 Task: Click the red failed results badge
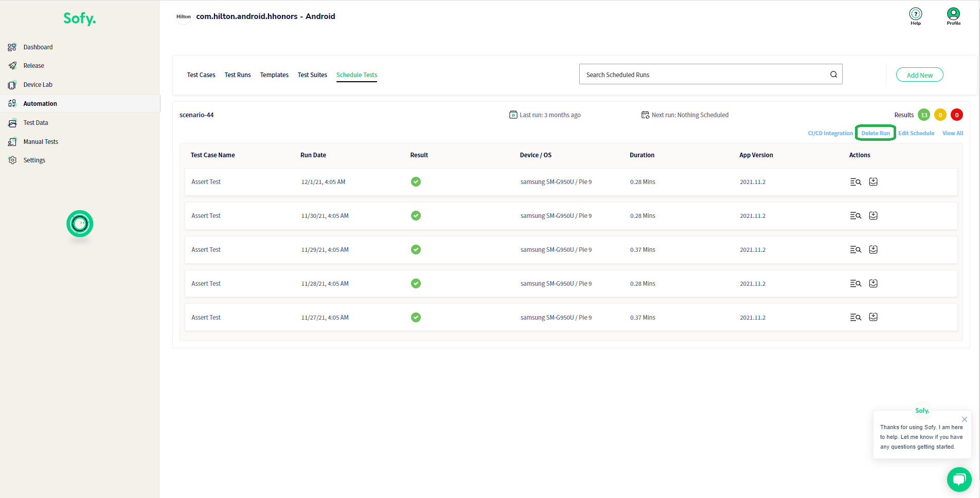point(957,115)
